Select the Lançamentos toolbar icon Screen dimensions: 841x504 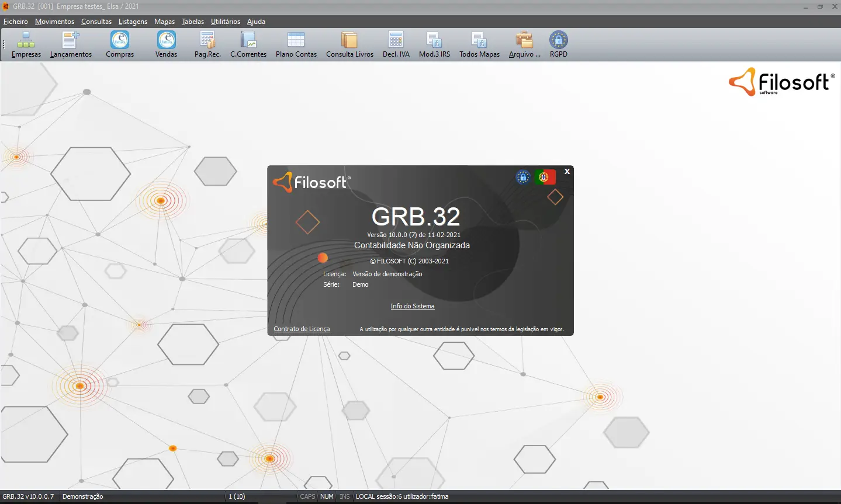[71, 44]
